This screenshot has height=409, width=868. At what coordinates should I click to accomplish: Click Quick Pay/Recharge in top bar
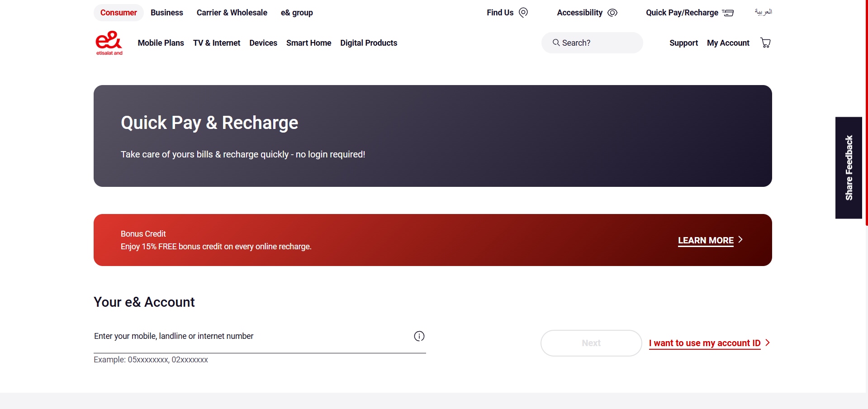pos(682,13)
